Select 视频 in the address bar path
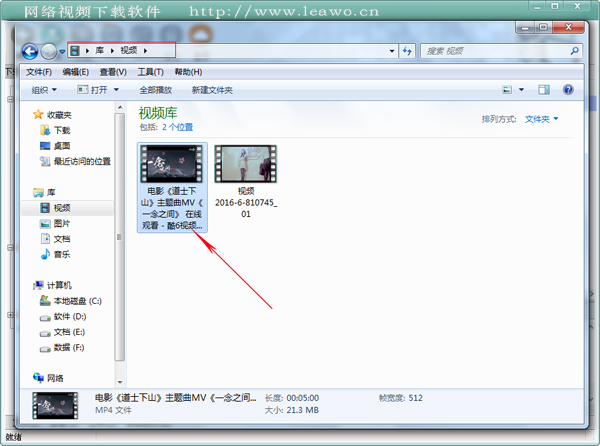 129,50
